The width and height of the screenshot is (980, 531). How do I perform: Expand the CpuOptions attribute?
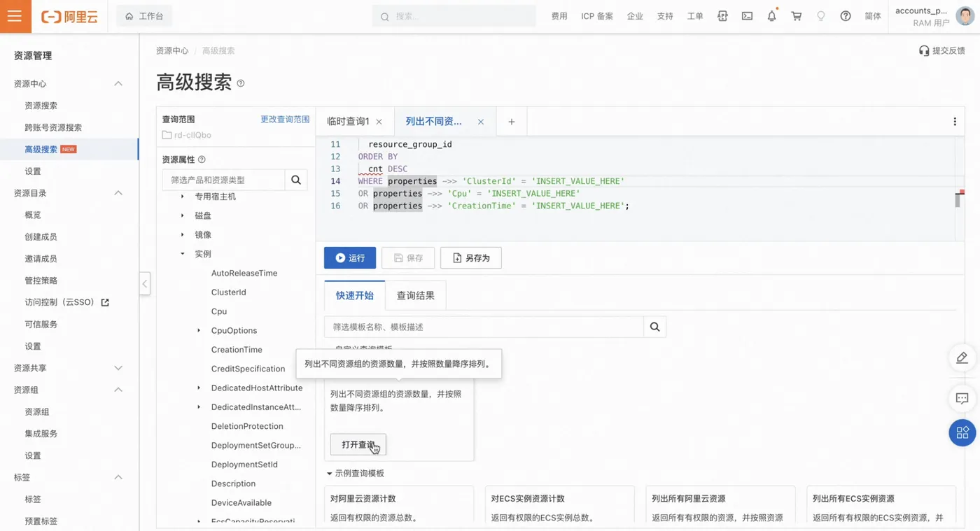[199, 330]
